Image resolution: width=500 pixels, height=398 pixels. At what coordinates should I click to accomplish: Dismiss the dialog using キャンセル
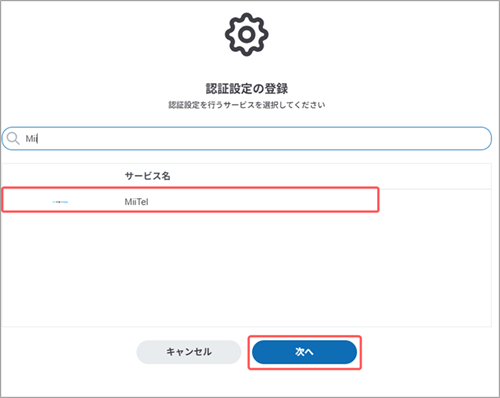pos(189,352)
